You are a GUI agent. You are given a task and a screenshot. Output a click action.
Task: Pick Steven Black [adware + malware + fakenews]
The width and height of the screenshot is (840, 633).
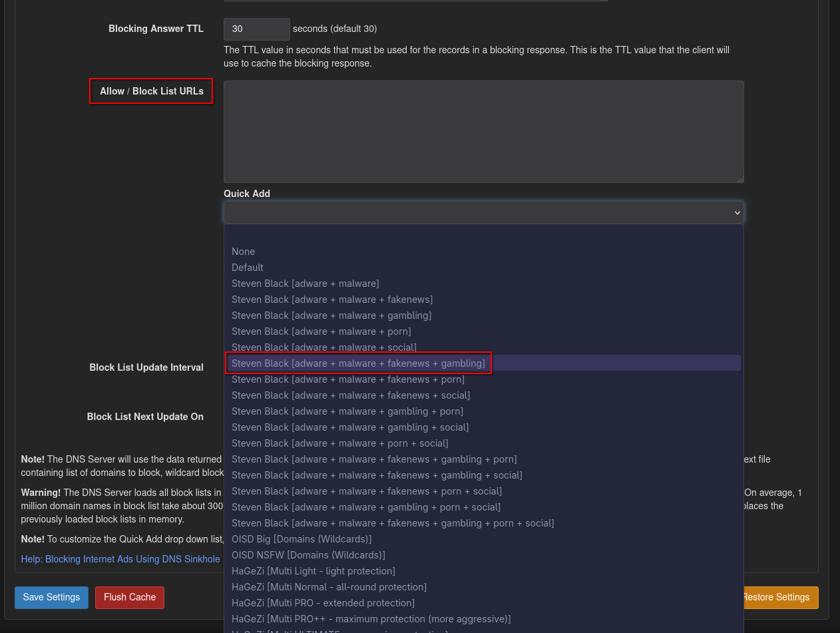484,300
